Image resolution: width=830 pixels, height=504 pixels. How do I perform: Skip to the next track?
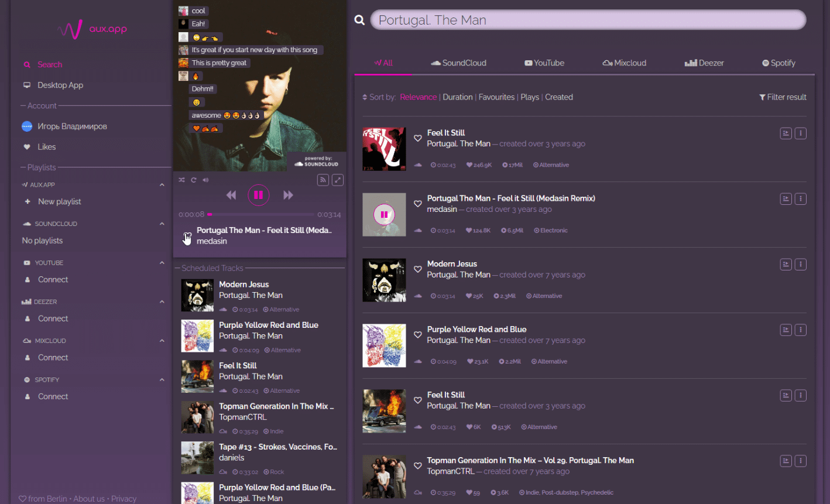pos(288,195)
